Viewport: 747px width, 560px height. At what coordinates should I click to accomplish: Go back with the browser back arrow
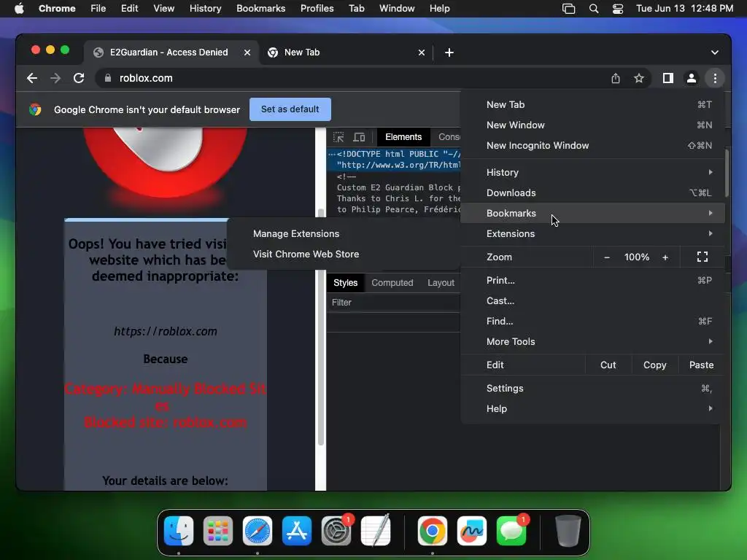coord(32,78)
